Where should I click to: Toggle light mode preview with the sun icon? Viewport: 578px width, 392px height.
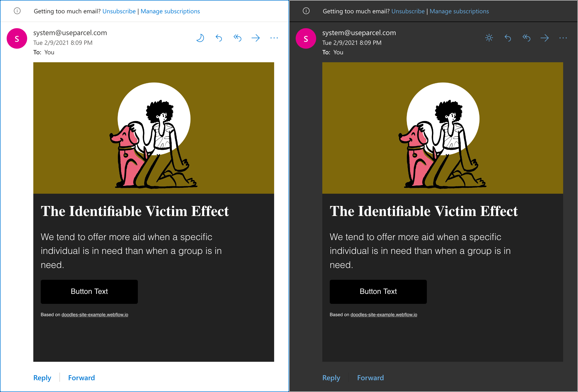489,38
